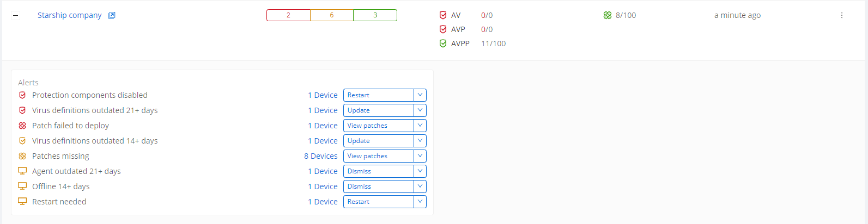Click the red AV shield icon
Viewport: 868px width, 224px height.
pos(443,15)
